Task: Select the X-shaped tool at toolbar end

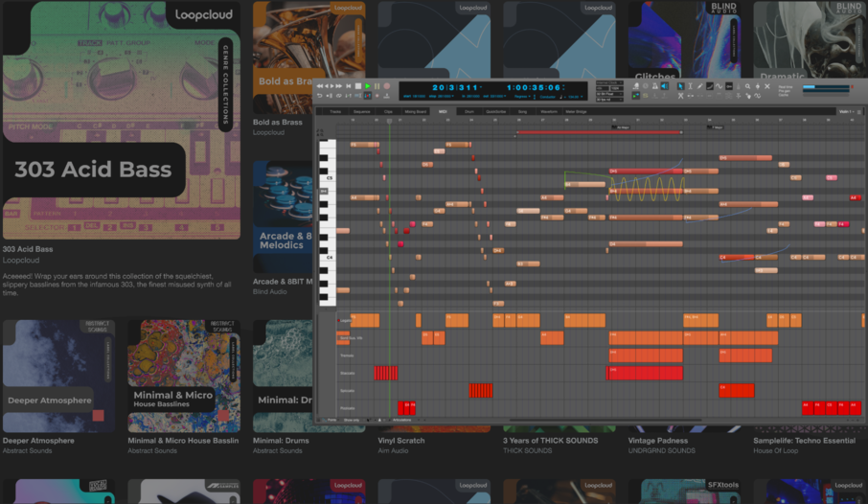Action: point(767,86)
